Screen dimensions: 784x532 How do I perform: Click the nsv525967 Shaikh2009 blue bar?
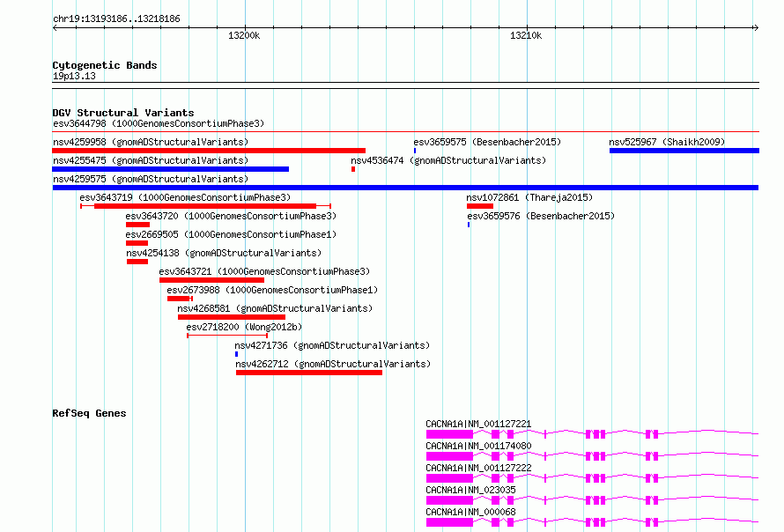point(684,151)
